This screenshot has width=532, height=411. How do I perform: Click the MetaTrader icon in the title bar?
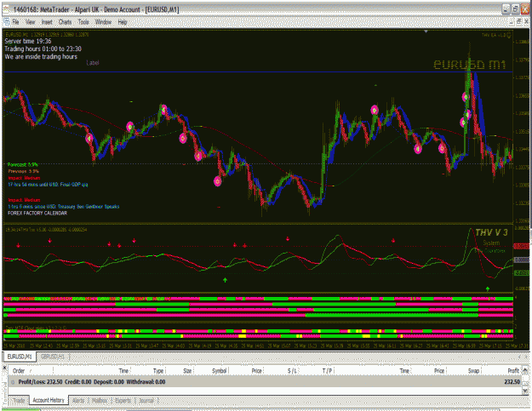(7, 9)
